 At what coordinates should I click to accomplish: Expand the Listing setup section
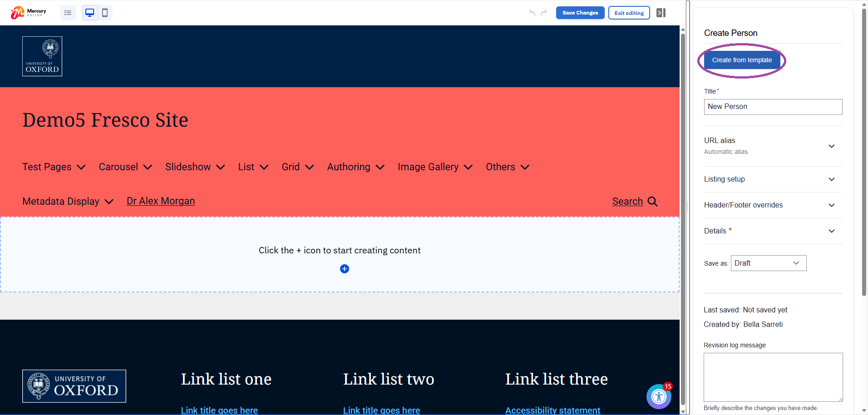point(832,179)
